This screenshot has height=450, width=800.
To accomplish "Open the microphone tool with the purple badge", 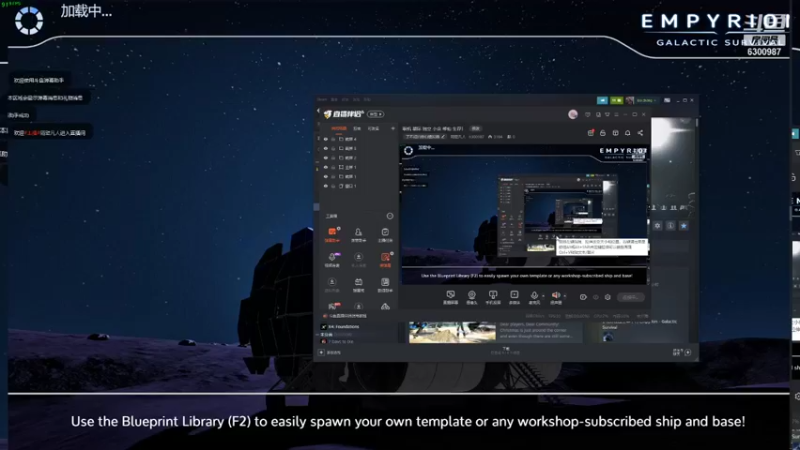I will (332, 259).
